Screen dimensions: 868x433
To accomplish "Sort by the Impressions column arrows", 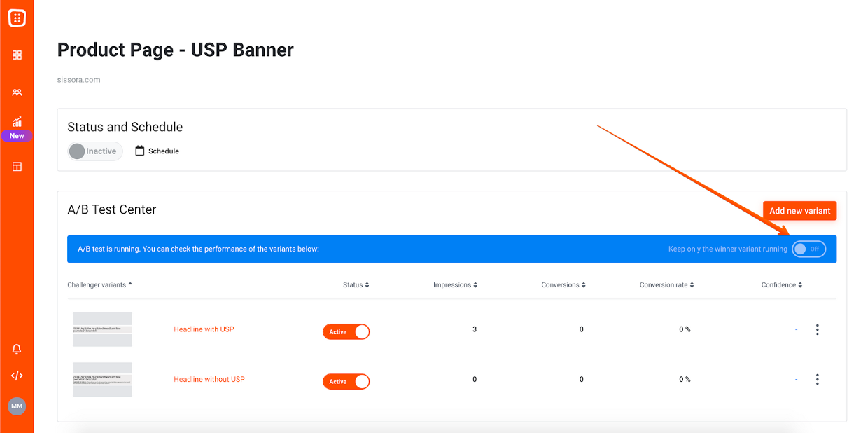I will click(x=475, y=284).
